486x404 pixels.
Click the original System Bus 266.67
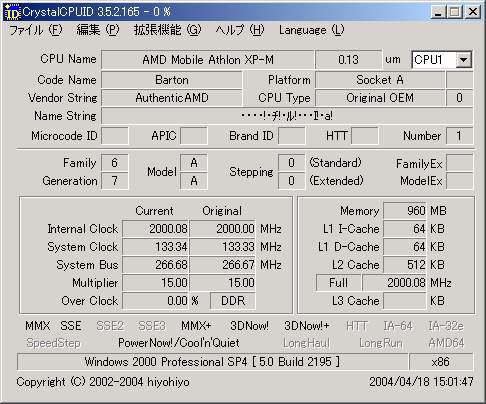click(223, 265)
